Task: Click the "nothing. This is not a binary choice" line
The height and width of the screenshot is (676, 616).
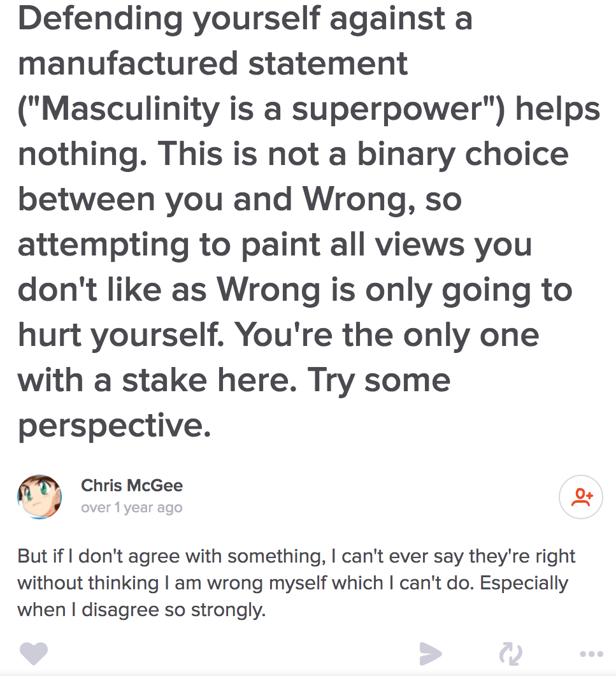Action: tap(293, 154)
